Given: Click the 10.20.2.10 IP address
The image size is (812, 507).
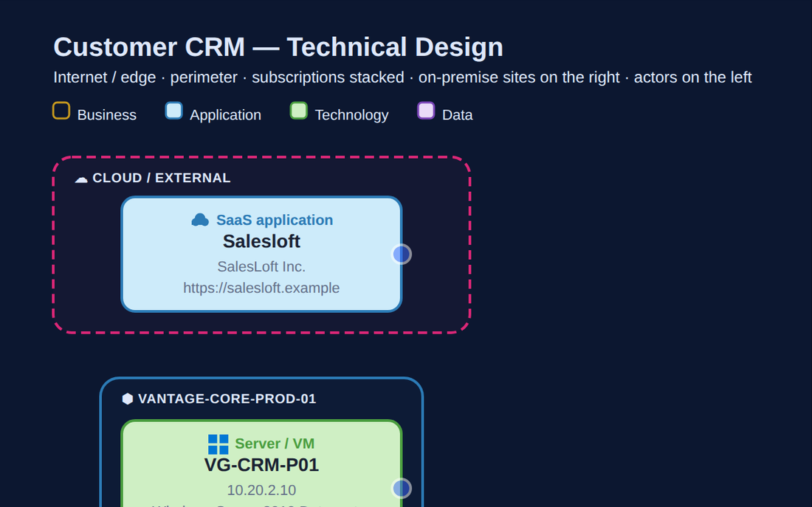Looking at the screenshot, I should tap(261, 490).
